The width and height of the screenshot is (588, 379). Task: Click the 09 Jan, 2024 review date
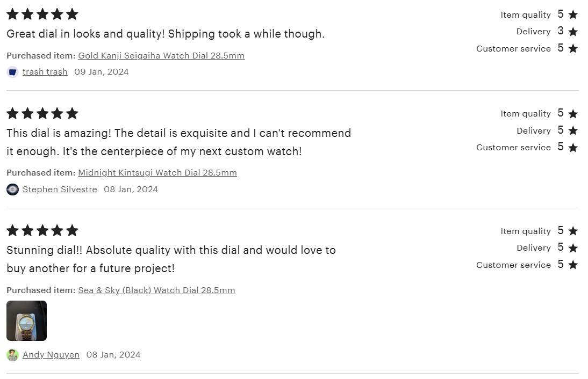101,71
